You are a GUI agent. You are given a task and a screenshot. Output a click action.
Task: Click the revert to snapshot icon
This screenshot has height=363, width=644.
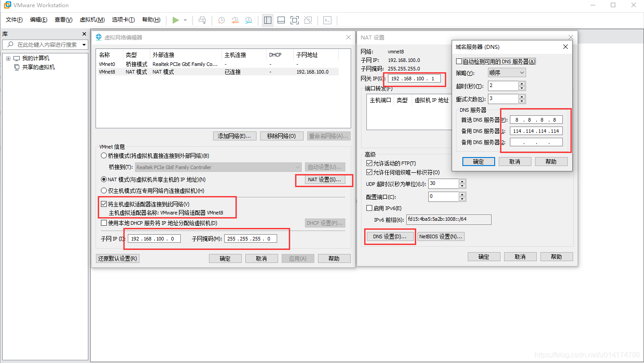(x=235, y=20)
